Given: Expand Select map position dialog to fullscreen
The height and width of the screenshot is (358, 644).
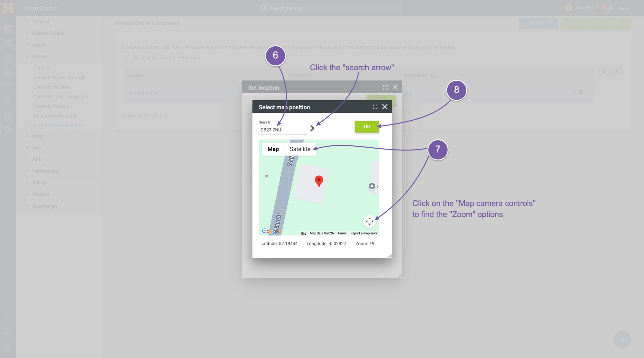Looking at the screenshot, I should (x=375, y=107).
